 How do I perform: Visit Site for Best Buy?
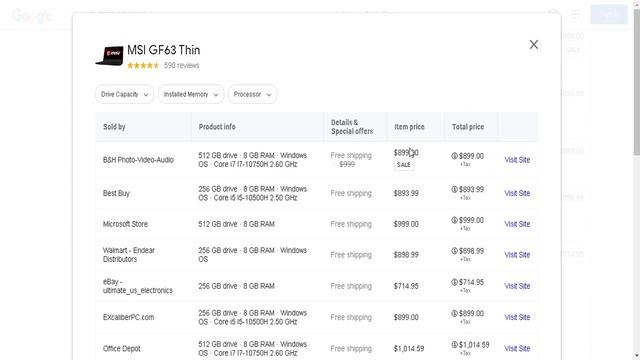pyautogui.click(x=517, y=193)
